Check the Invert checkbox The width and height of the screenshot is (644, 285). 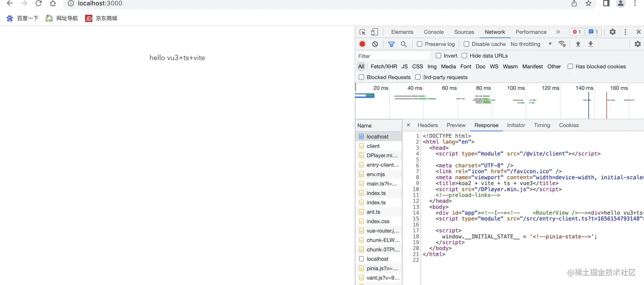pyautogui.click(x=438, y=56)
